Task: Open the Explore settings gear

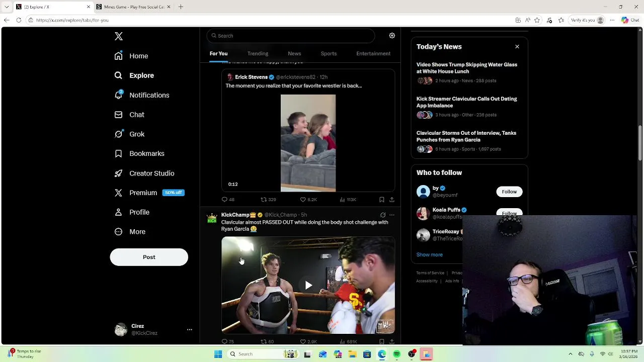Action: 392,36
